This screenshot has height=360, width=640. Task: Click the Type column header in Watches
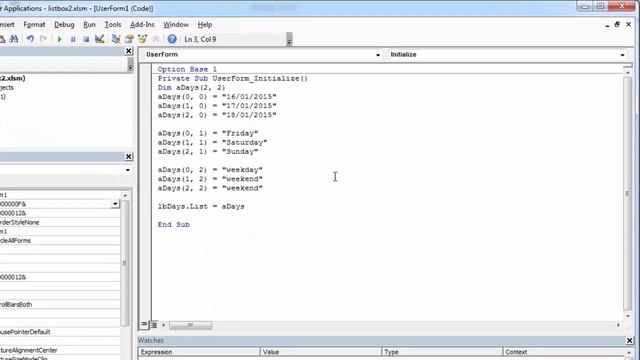(x=442, y=352)
